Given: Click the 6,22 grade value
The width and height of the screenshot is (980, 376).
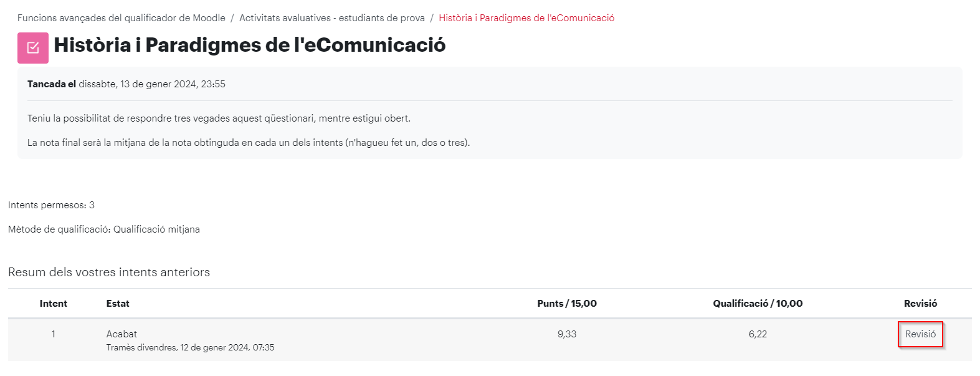Looking at the screenshot, I should pyautogui.click(x=758, y=334).
